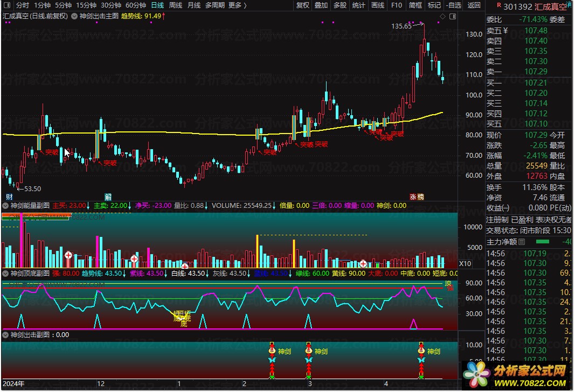Open F10 company information

(397, 5)
